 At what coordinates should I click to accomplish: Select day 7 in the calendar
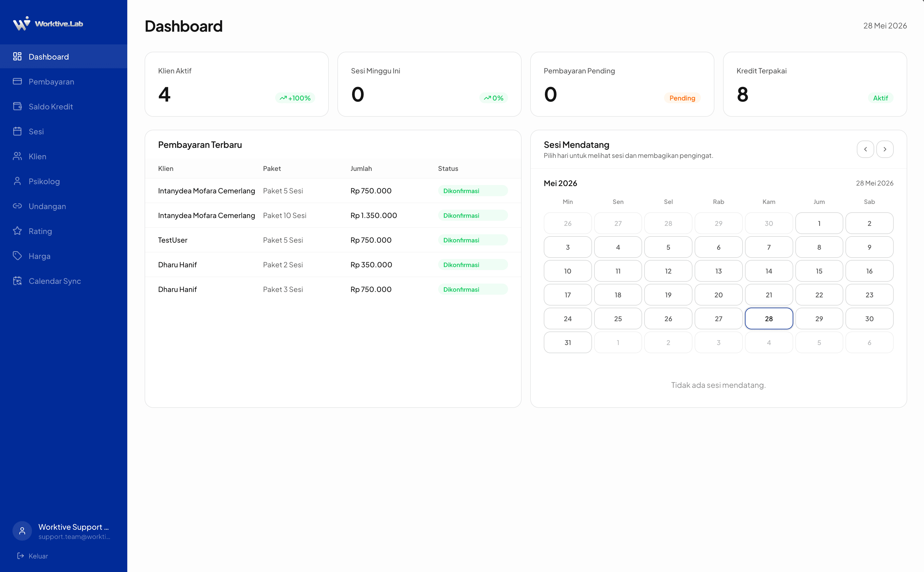click(x=769, y=247)
